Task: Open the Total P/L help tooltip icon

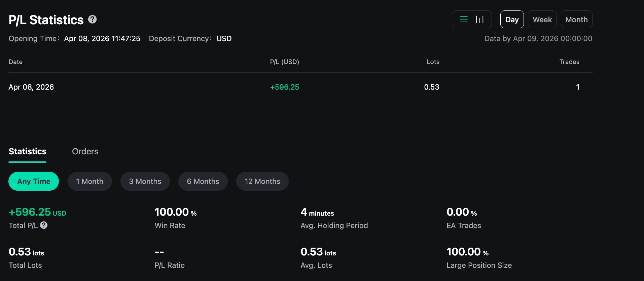Action: (44, 225)
